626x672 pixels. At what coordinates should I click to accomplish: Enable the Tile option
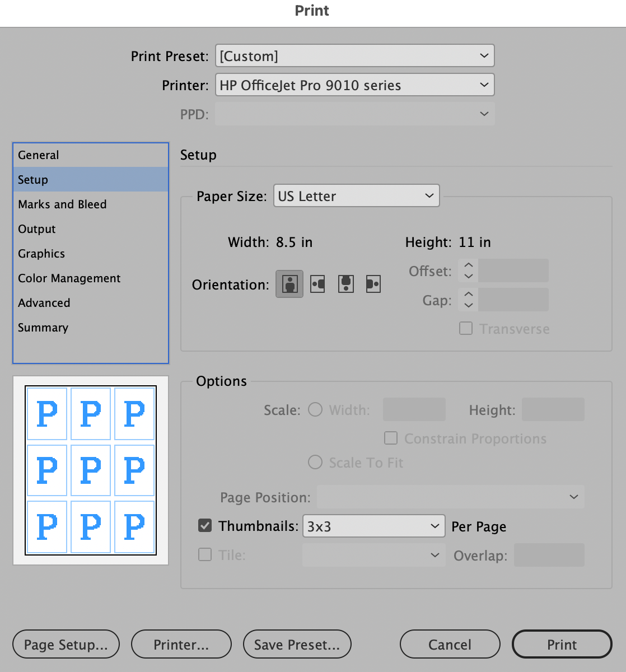pos(204,555)
